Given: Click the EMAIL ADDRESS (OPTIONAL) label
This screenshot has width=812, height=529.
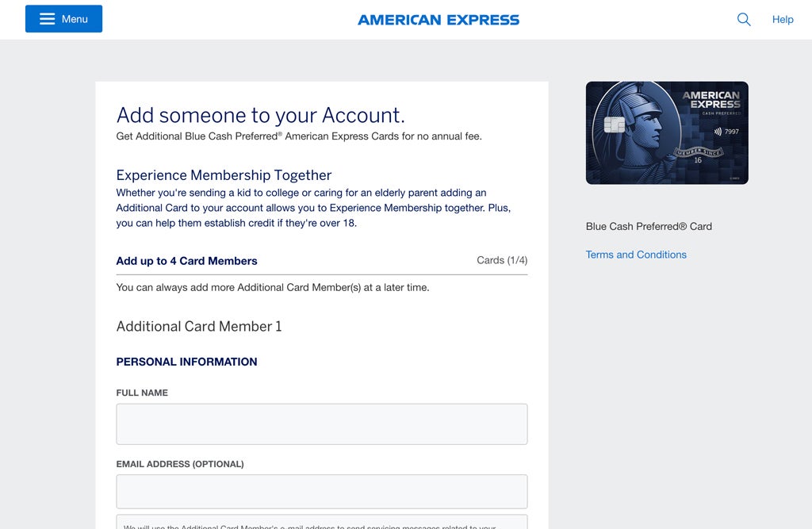Looking at the screenshot, I should coord(180,464).
